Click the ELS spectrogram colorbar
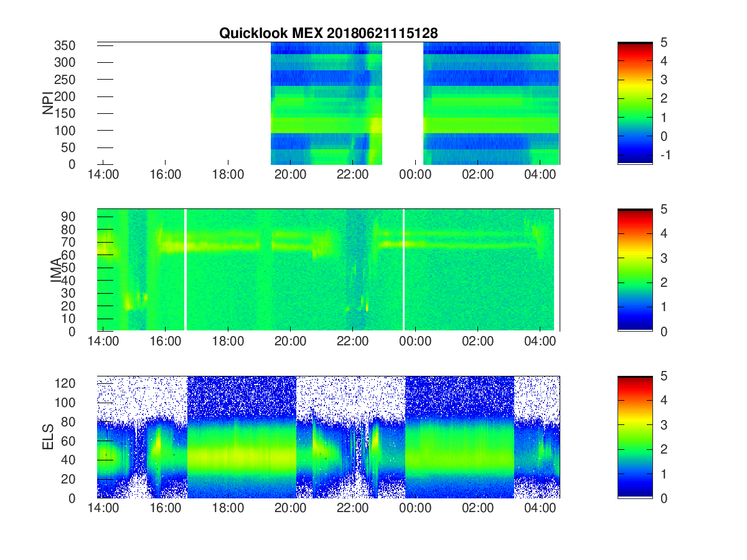The height and width of the screenshot is (560, 747). (x=635, y=437)
